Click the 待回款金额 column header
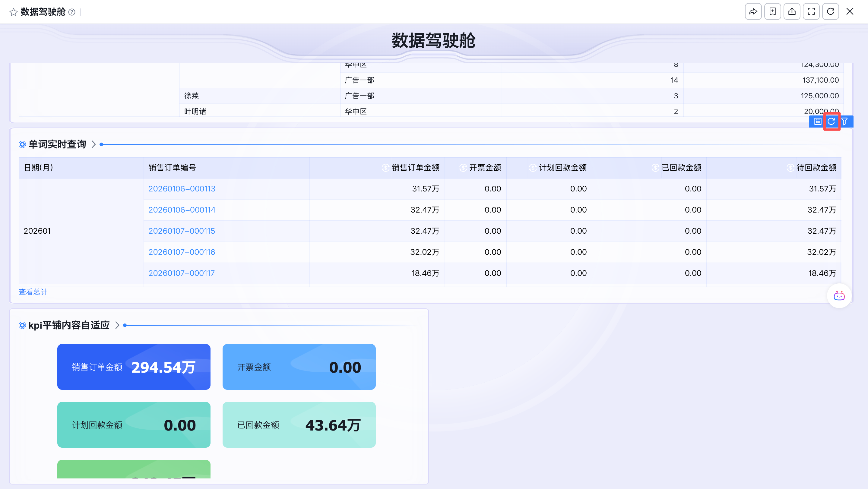The width and height of the screenshot is (868, 489). (x=816, y=168)
